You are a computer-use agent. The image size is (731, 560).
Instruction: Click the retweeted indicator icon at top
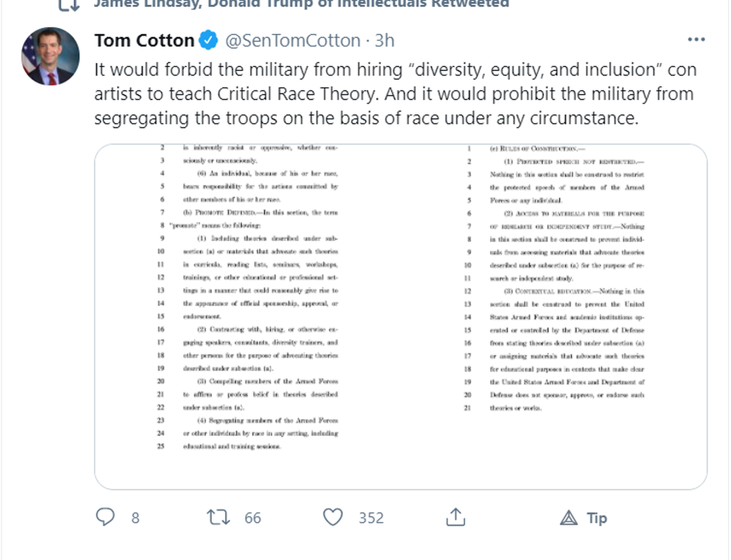(x=68, y=4)
